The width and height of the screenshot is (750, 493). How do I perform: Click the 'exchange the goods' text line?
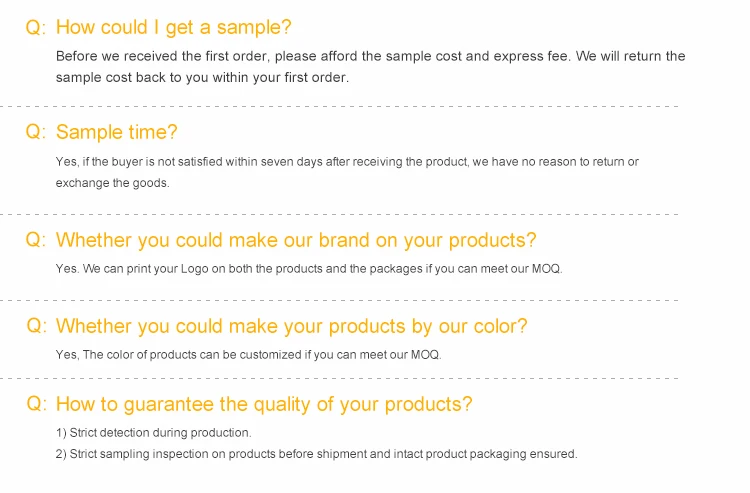112,183
